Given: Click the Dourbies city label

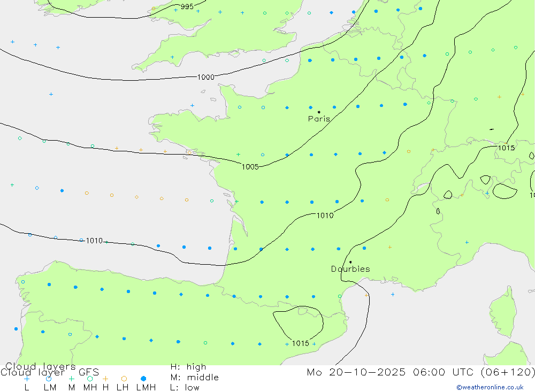Looking at the screenshot, I should 350,269.
